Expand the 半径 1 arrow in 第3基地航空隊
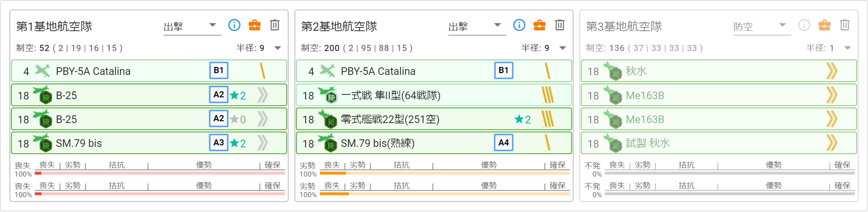The height and width of the screenshot is (212, 868). [x=848, y=48]
